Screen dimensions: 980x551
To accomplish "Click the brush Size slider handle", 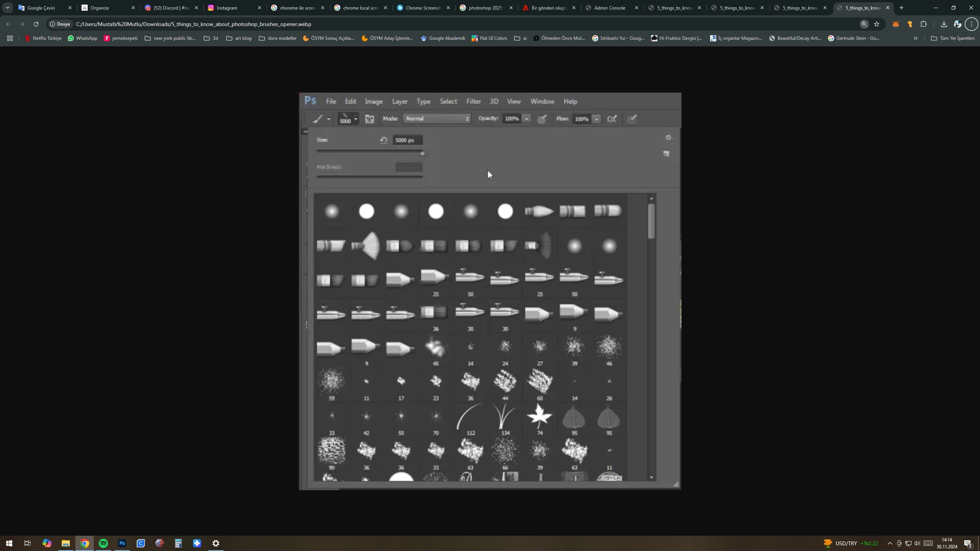I will (x=422, y=153).
